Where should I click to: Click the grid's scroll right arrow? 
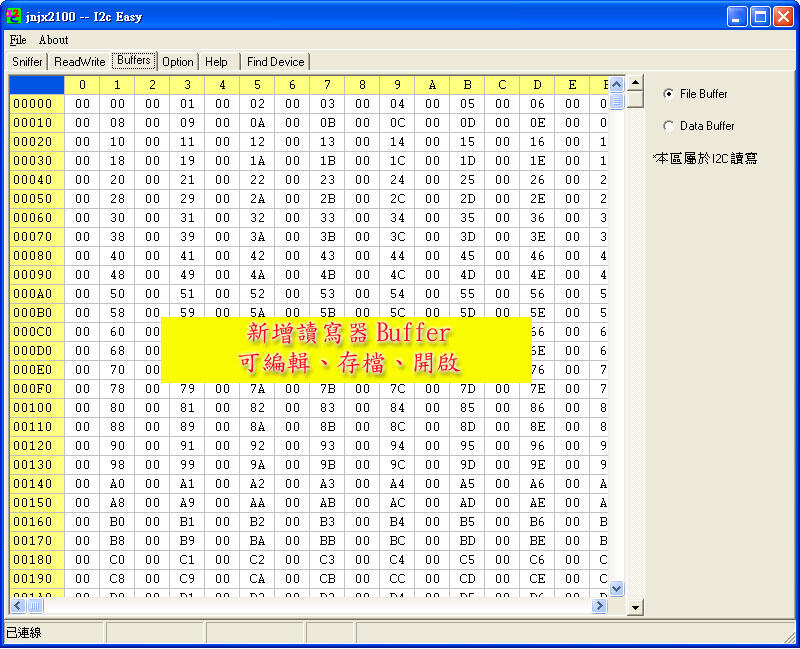click(599, 606)
